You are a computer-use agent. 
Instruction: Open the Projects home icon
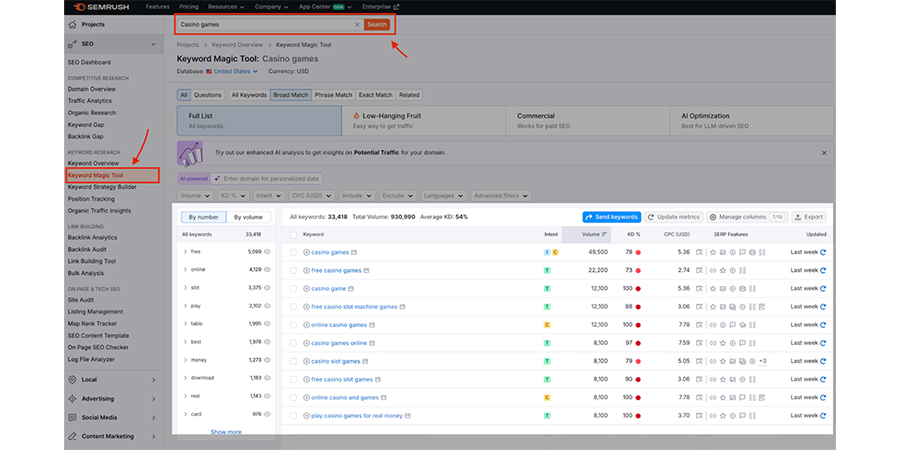(x=72, y=25)
